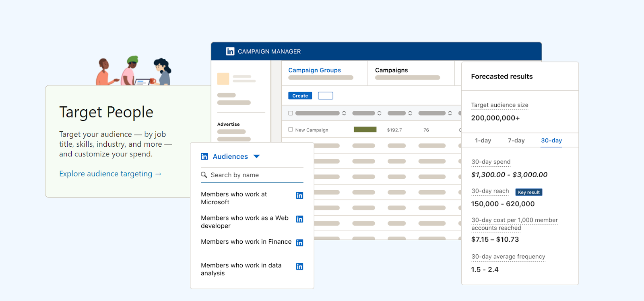Click the 76 value in New Campaign row

[x=426, y=130]
